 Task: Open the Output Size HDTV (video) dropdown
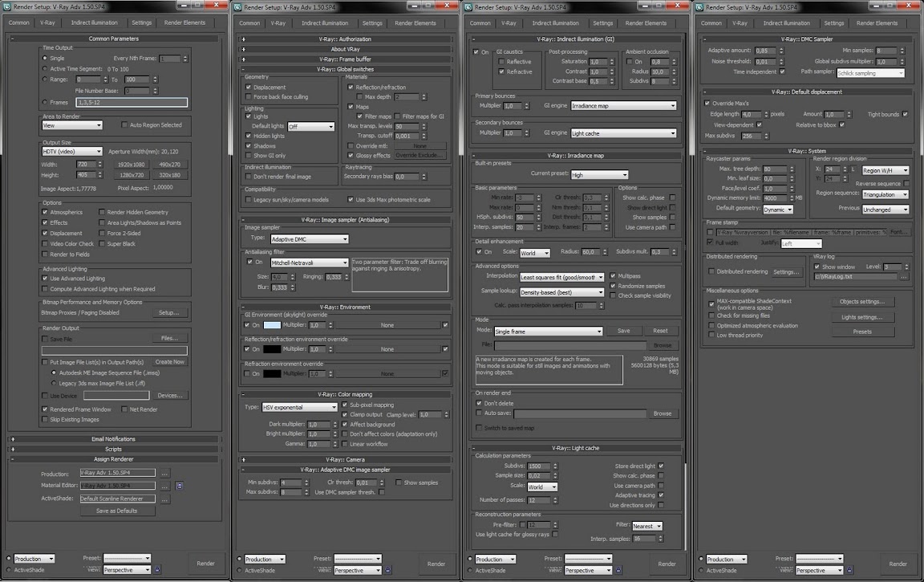[x=72, y=152]
